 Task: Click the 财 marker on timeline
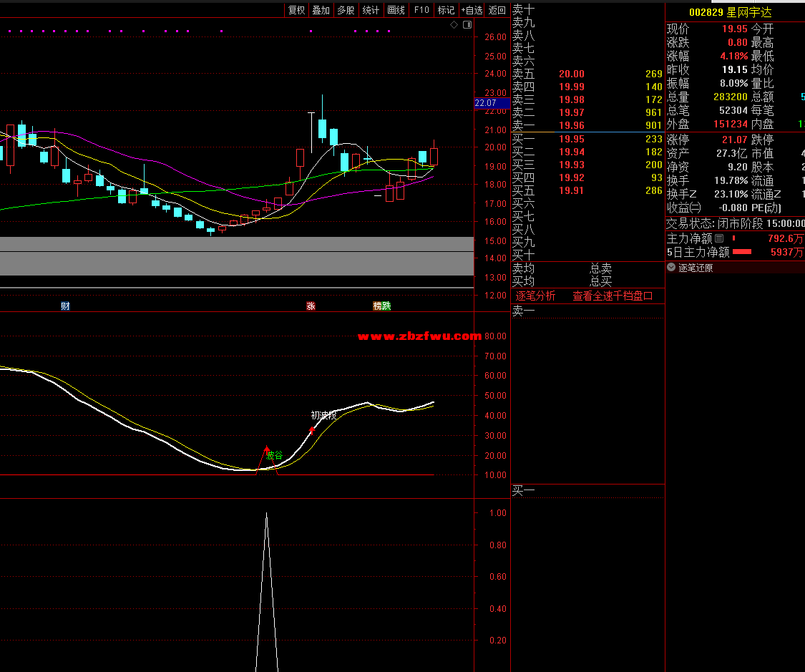coord(65,306)
